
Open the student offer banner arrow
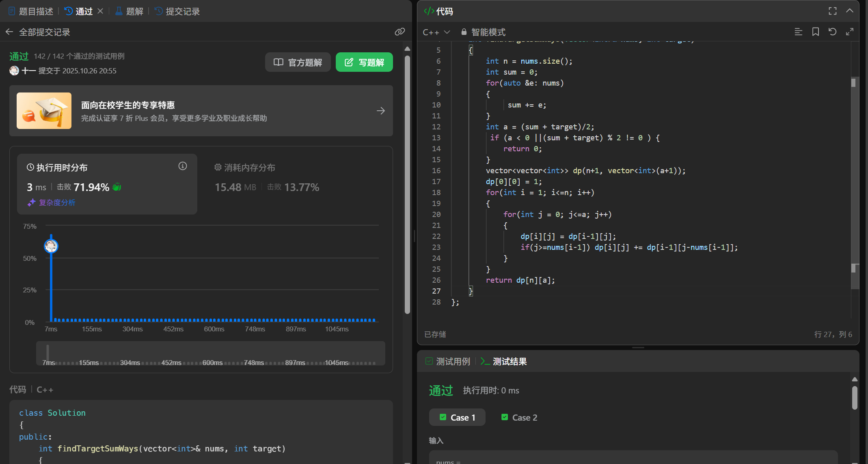click(380, 111)
